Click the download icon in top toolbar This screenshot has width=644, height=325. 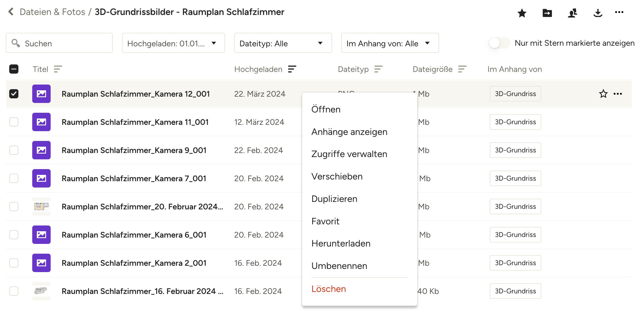click(x=598, y=13)
